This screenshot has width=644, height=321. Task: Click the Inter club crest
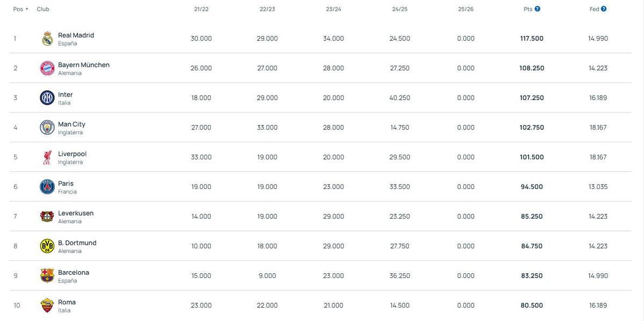(46, 96)
